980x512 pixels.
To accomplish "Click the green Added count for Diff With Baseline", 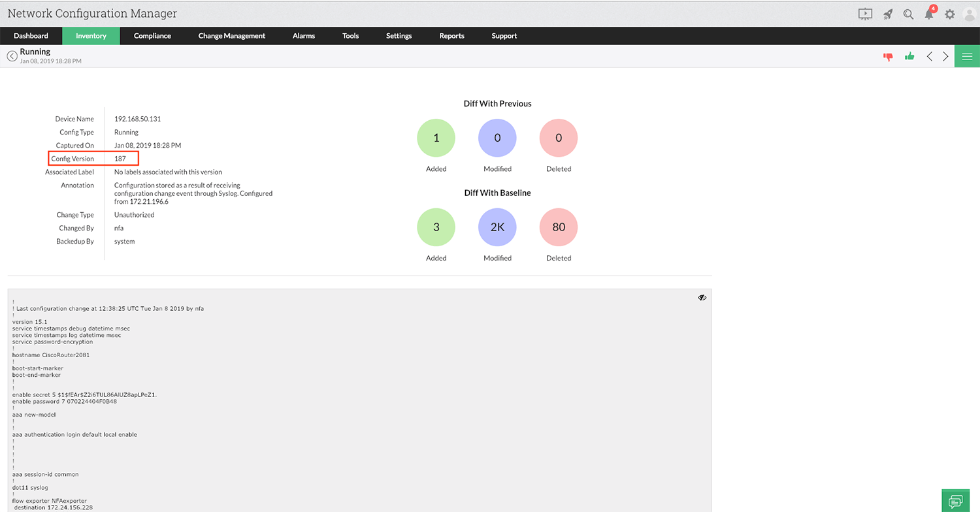I will [436, 227].
